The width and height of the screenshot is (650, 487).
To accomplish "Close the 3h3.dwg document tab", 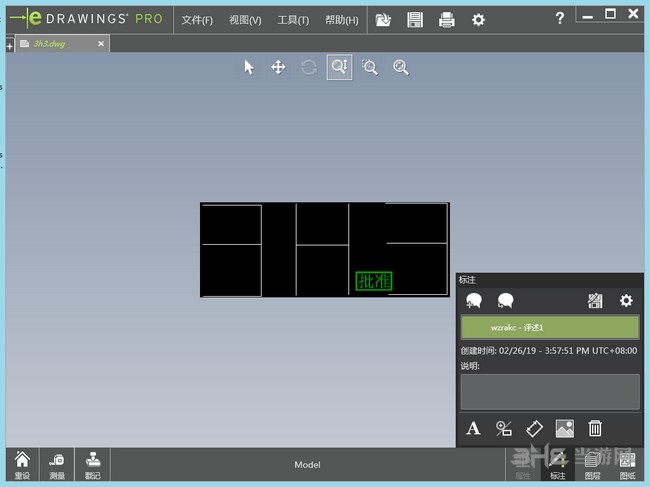I will (x=100, y=44).
